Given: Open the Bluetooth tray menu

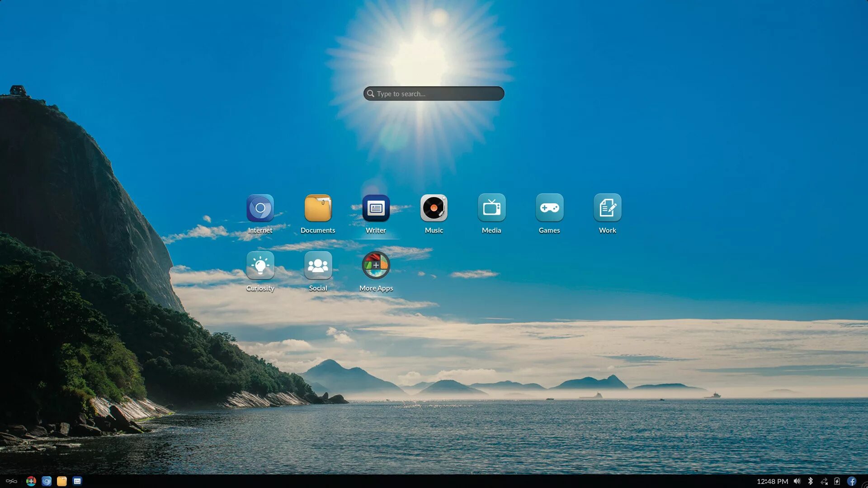Looking at the screenshot, I should pyautogui.click(x=810, y=481).
